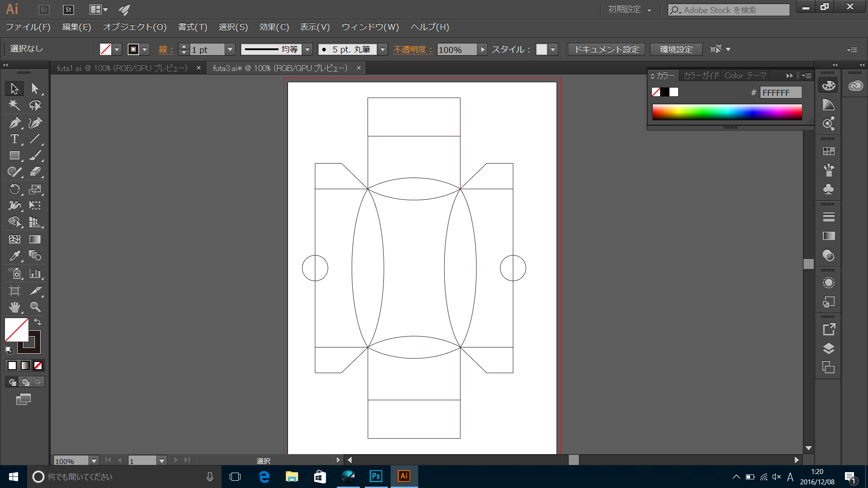Swap fill and stroke colors
This screenshot has height=488, width=868.
click(x=38, y=322)
